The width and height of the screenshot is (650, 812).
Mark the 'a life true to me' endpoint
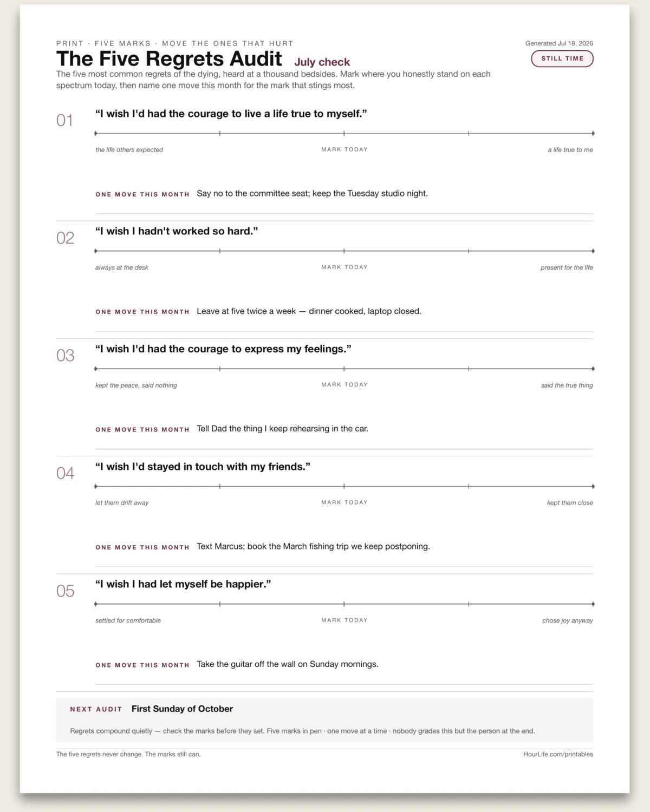pos(593,133)
